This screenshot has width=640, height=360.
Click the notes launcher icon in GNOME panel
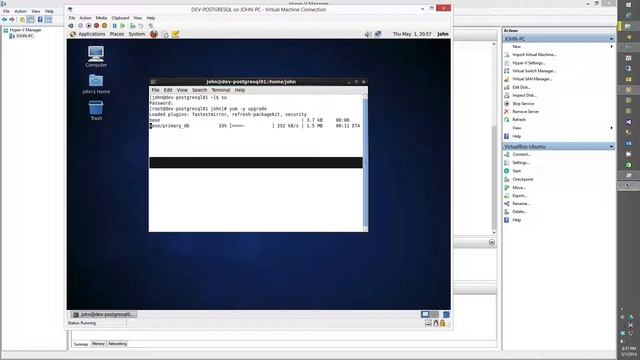(x=176, y=34)
